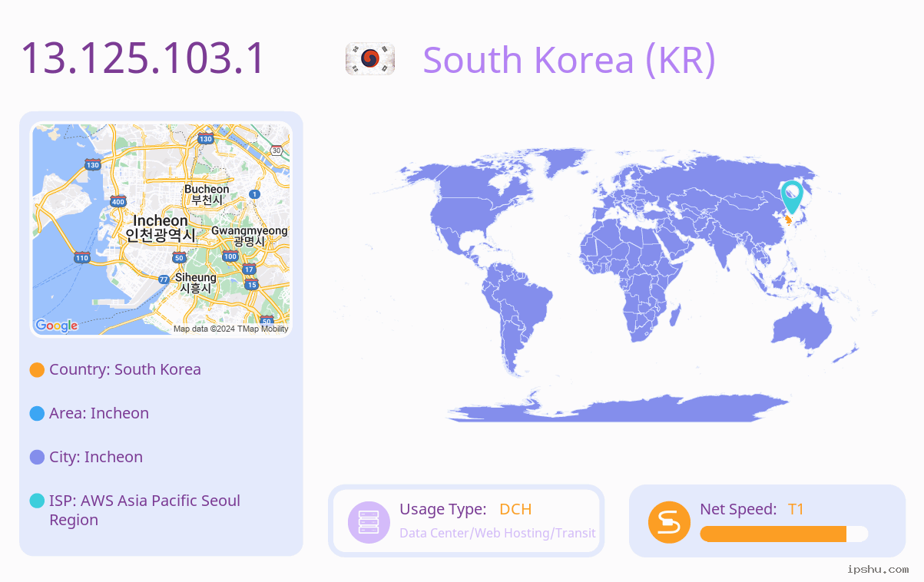
Task: Click the Net Speed: label
Action: (x=738, y=509)
